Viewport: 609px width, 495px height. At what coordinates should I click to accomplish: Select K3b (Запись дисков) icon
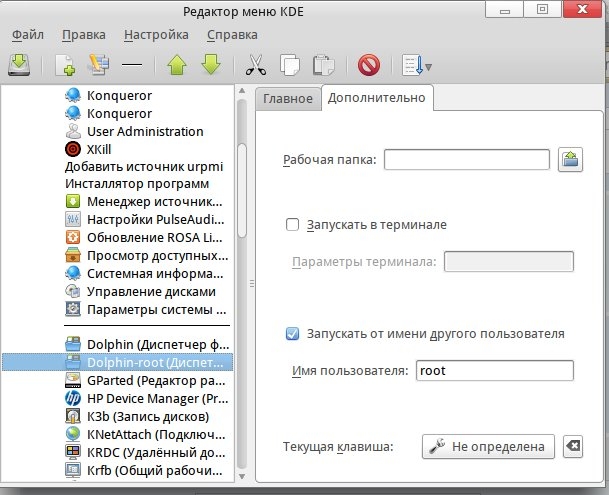(x=73, y=416)
